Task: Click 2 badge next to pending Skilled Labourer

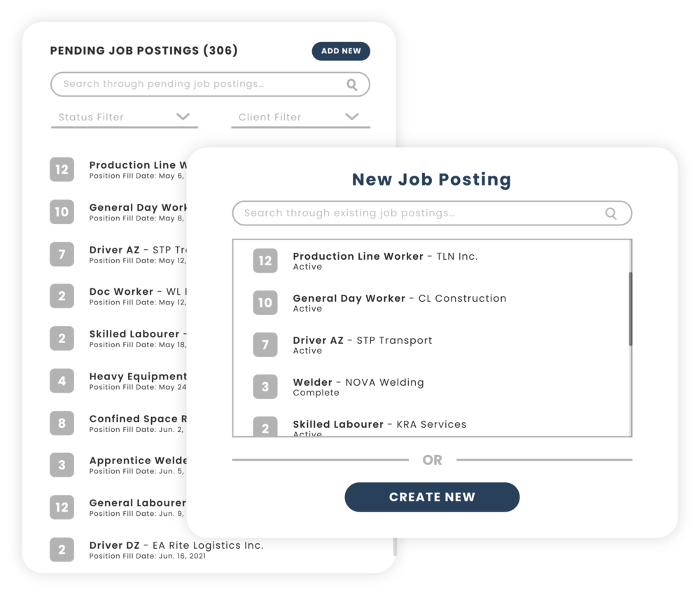Action: click(62, 339)
